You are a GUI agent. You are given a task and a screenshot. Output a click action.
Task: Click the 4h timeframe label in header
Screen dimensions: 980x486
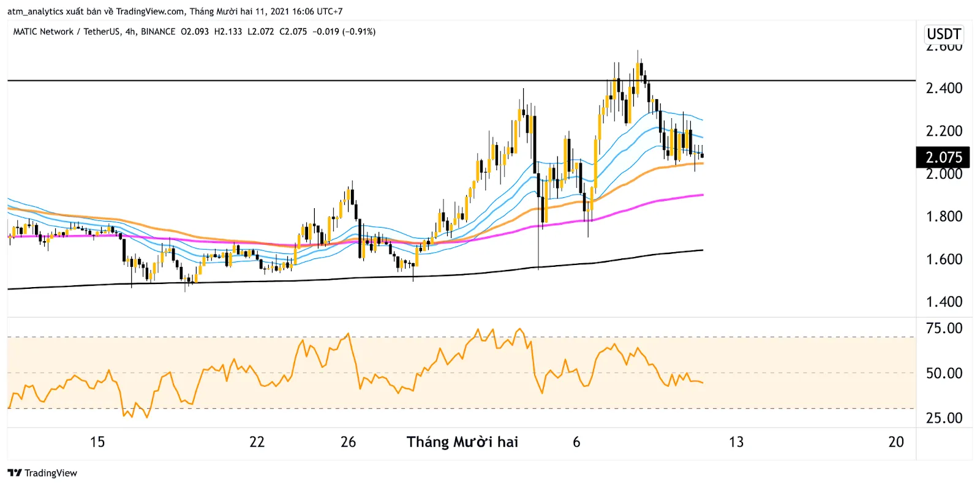(130, 31)
